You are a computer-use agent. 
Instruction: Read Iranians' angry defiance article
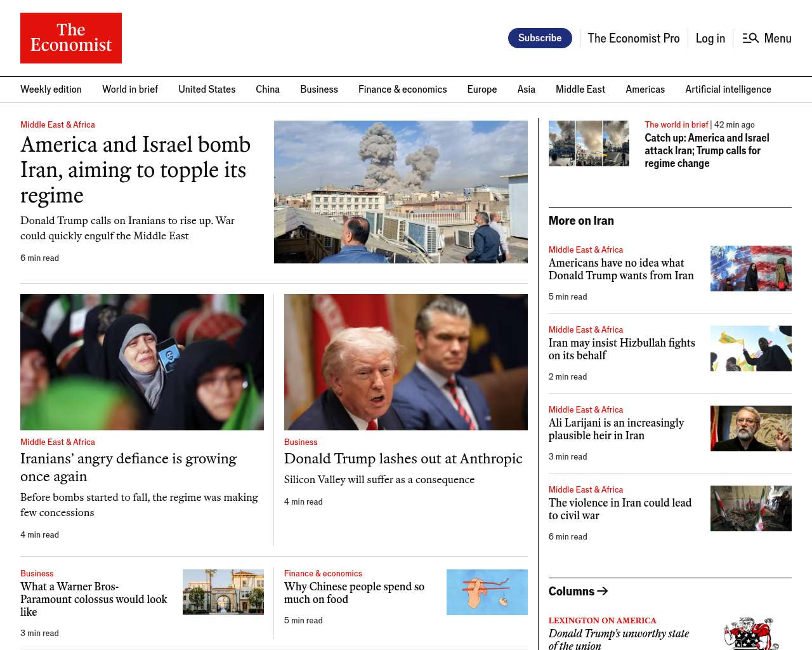point(129,467)
